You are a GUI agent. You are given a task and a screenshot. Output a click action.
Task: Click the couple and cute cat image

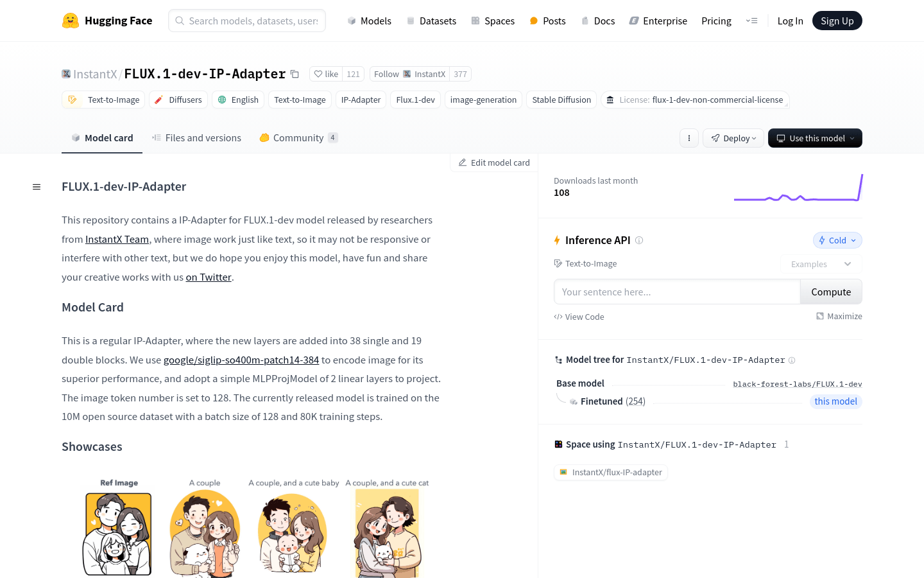click(388, 533)
